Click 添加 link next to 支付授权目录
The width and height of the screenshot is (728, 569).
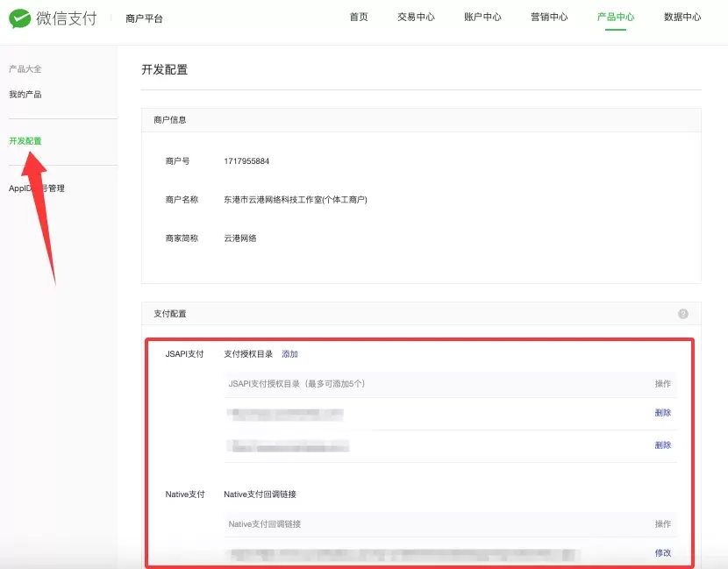tap(289, 354)
